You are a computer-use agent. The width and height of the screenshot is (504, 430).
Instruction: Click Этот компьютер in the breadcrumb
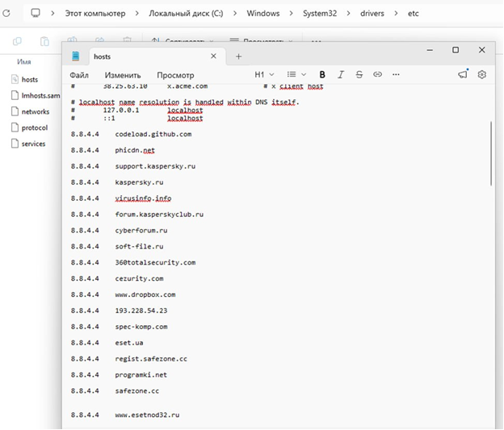tap(95, 14)
